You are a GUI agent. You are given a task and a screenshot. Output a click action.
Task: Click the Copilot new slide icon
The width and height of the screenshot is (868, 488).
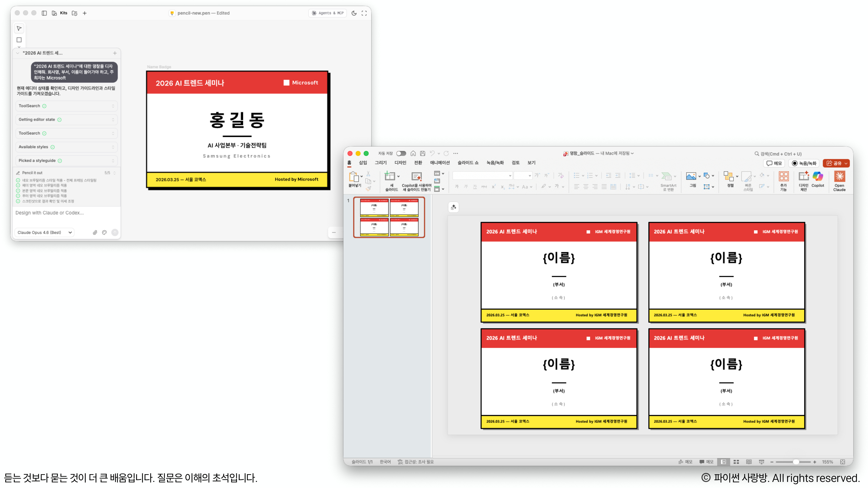pyautogui.click(x=416, y=176)
